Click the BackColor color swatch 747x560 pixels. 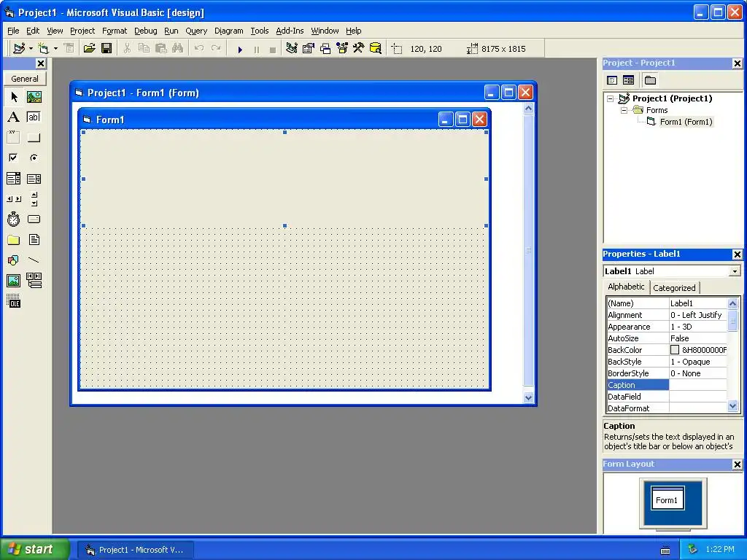point(675,350)
